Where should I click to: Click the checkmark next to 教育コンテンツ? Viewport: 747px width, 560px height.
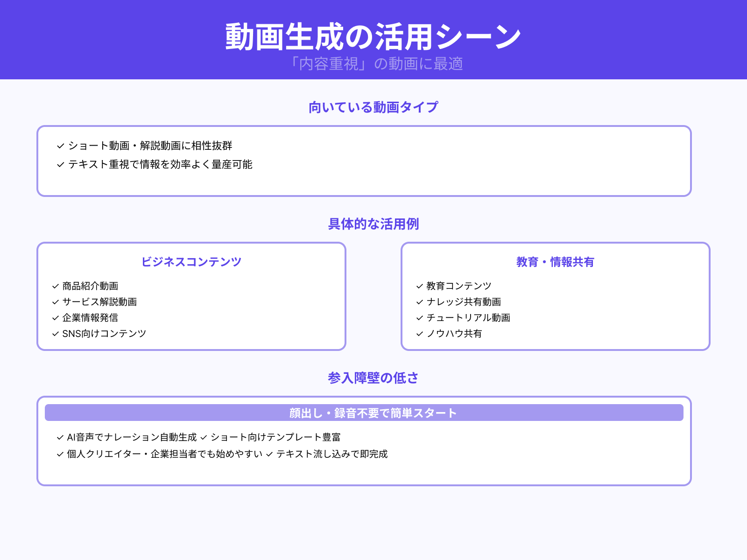pos(418,286)
